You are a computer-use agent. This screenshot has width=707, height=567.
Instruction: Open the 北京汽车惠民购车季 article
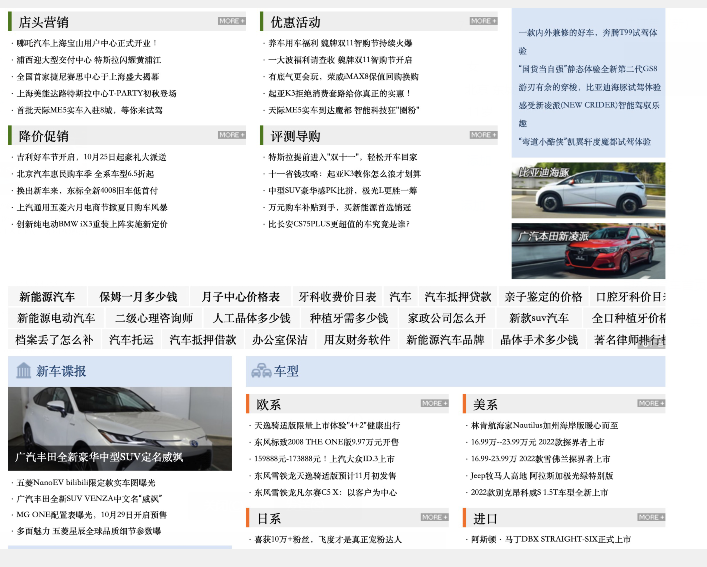click(85, 174)
